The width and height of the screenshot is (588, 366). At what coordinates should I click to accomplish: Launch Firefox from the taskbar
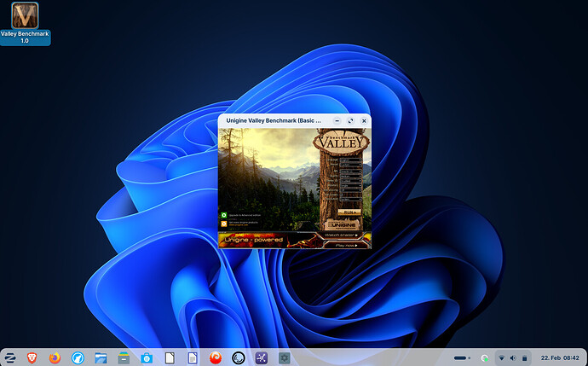coord(55,357)
